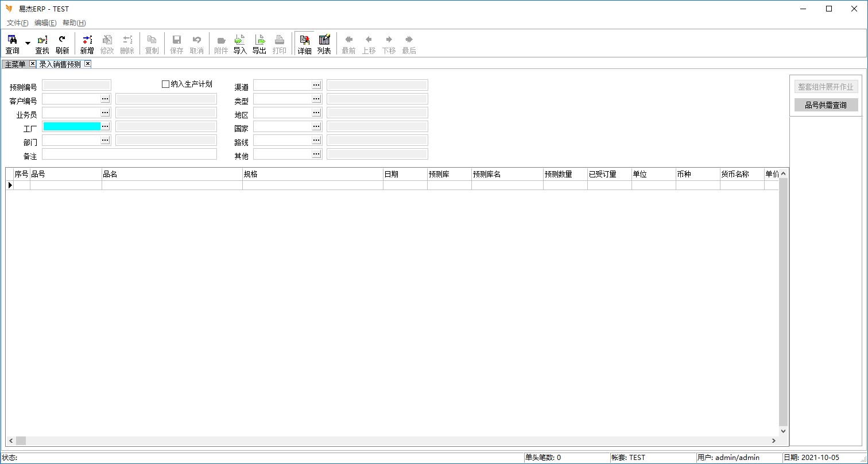This screenshot has height=464, width=868.
Task: Click the cyan 工厂 input field
Action: pos(72,126)
